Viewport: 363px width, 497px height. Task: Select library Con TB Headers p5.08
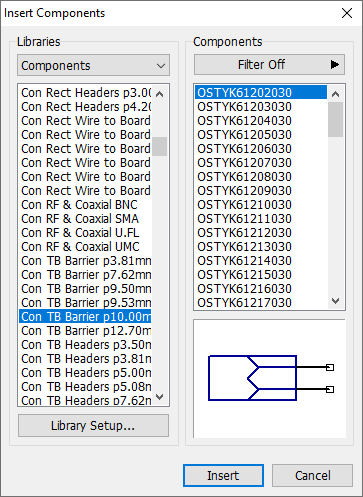86,387
